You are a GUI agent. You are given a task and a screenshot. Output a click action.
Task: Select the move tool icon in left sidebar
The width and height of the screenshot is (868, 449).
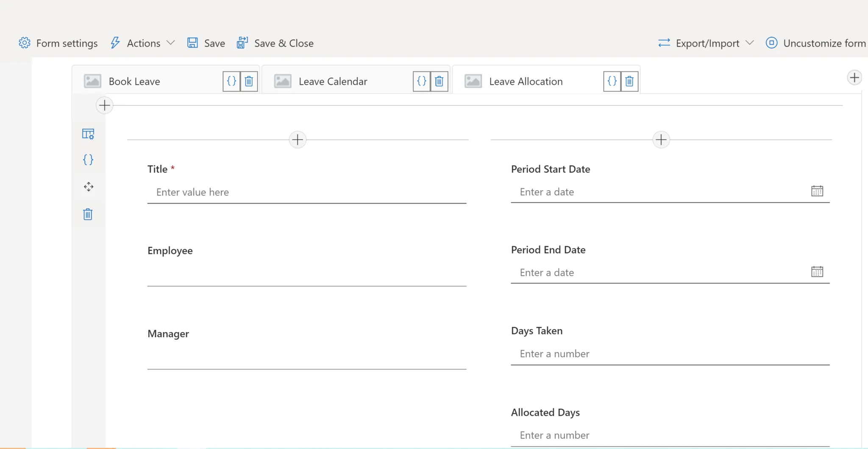[x=88, y=186]
